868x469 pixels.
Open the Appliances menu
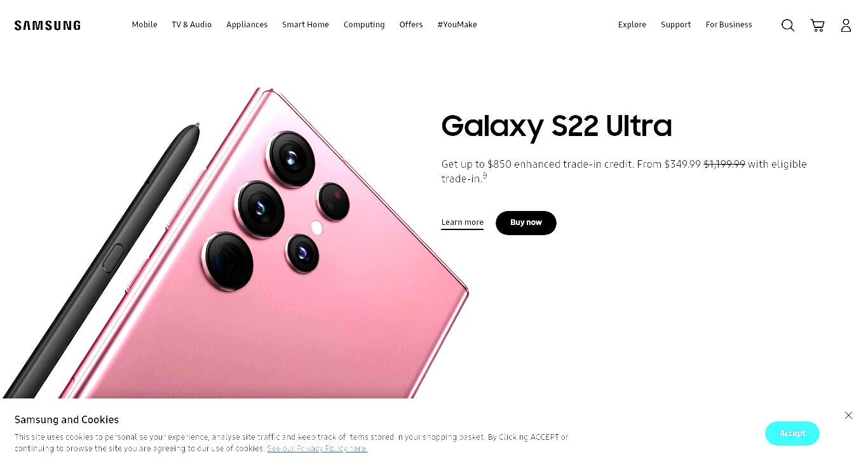click(x=247, y=25)
